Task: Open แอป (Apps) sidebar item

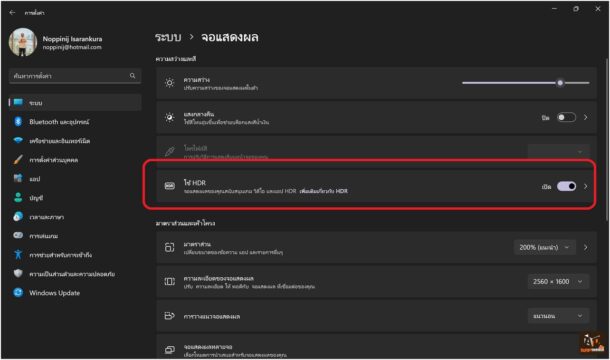Action: [x=75, y=179]
